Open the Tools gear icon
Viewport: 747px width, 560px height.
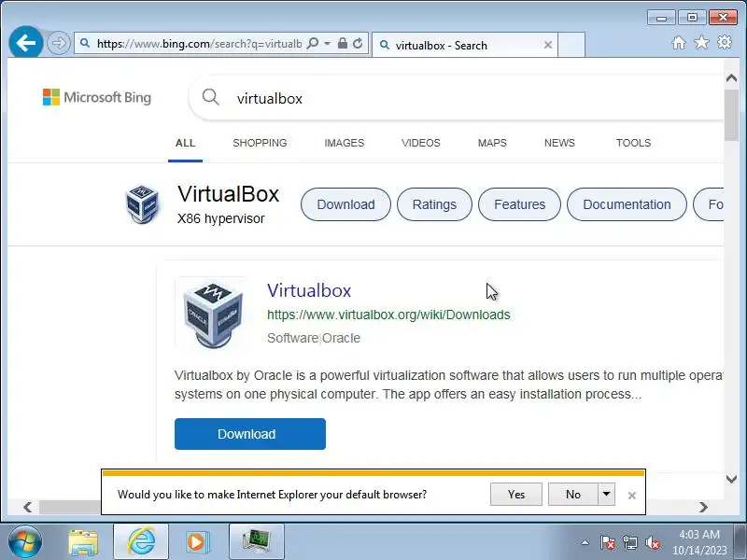click(x=725, y=42)
